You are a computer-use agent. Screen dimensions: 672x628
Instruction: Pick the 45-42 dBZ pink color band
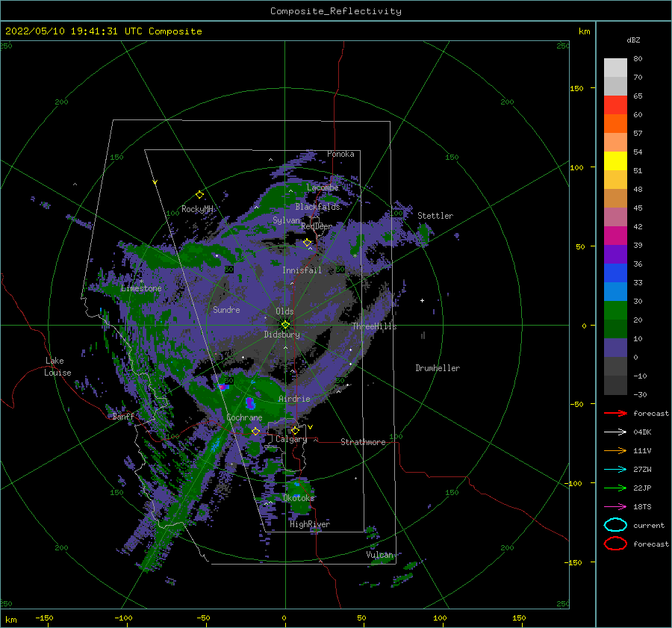click(615, 217)
